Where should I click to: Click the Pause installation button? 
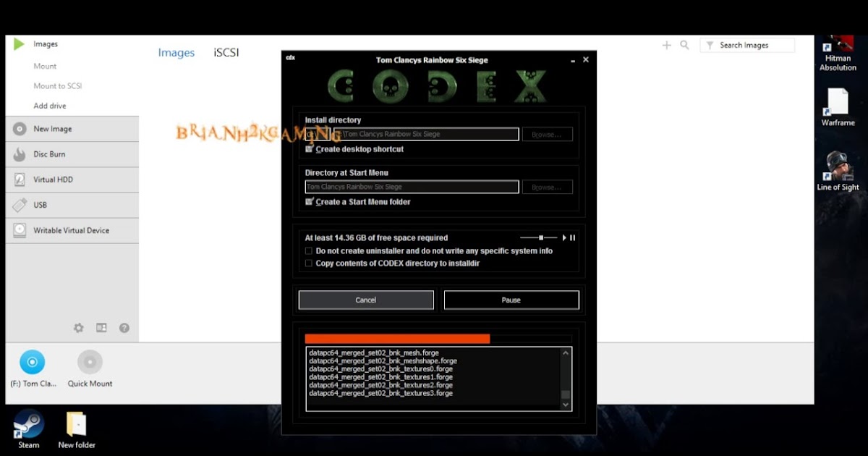click(x=511, y=300)
